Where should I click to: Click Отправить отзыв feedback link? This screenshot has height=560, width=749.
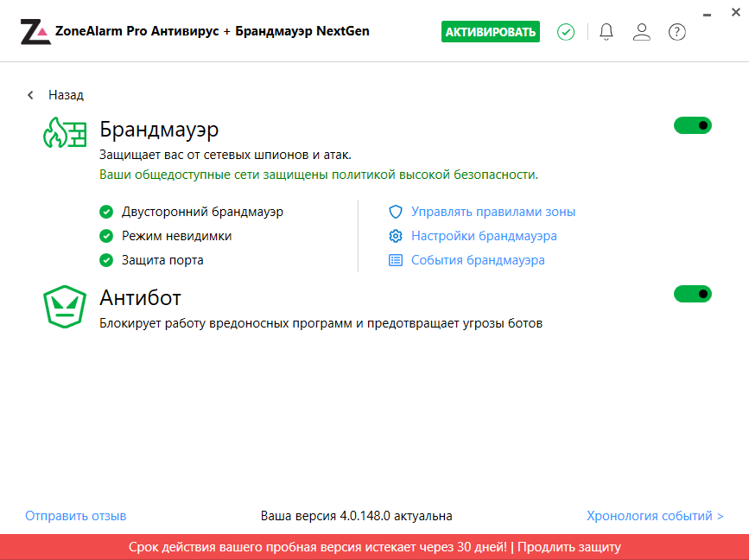(75, 516)
